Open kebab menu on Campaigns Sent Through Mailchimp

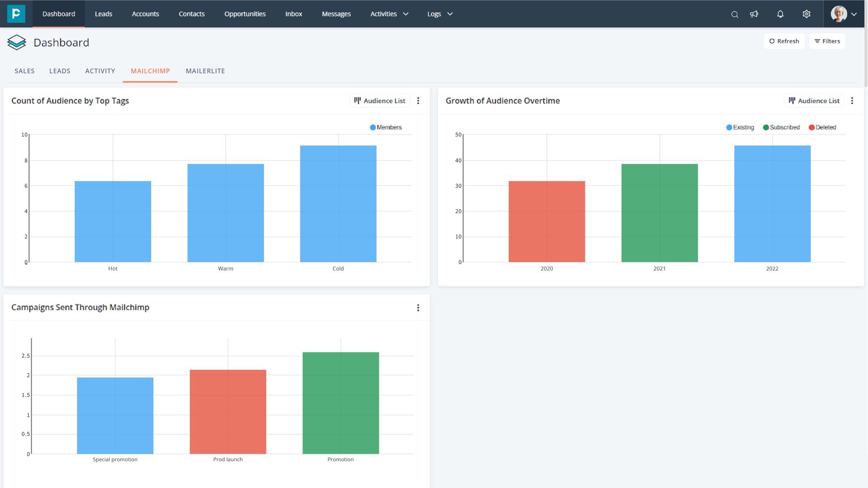point(418,307)
